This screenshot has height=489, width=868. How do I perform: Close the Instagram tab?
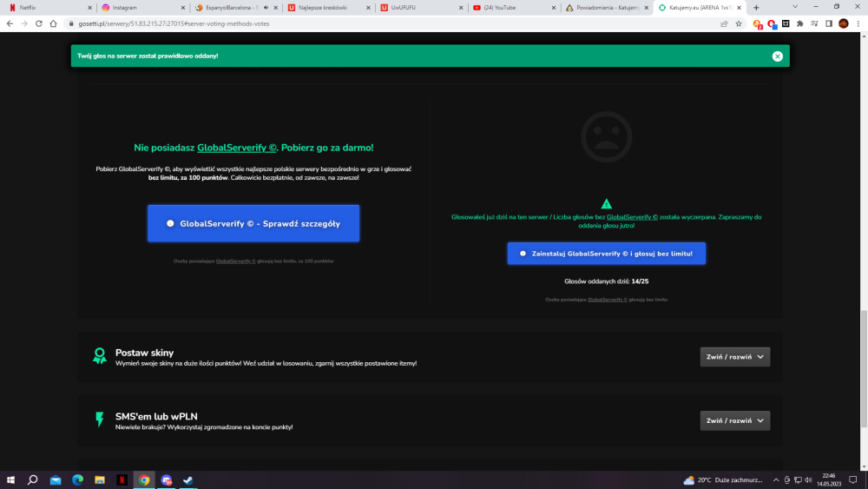pos(182,8)
